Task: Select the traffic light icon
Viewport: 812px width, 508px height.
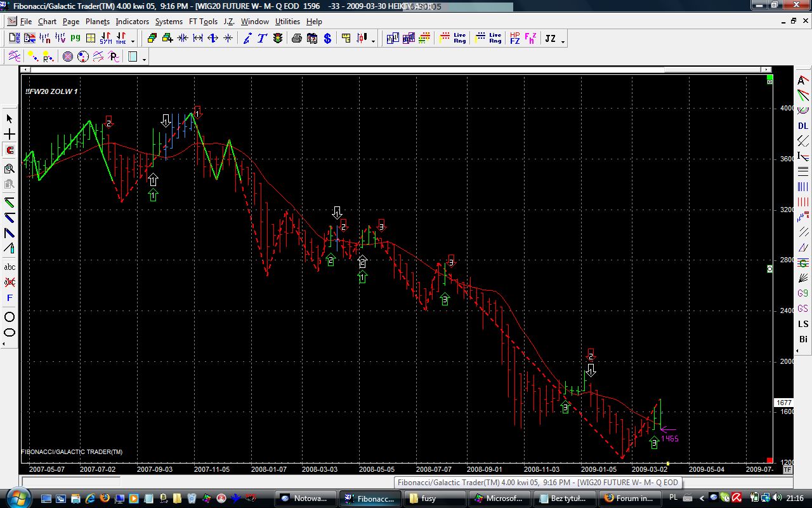Action: (x=278, y=39)
